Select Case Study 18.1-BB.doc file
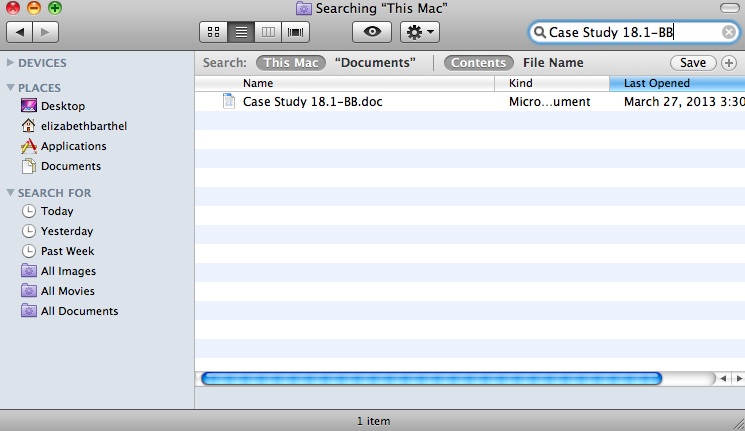This screenshot has width=745, height=431. click(x=312, y=101)
